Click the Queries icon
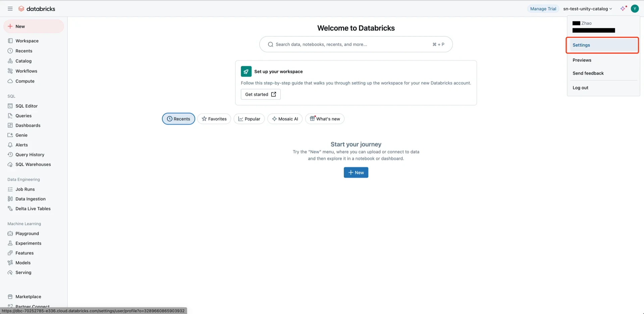The width and height of the screenshot is (644, 314). pos(10,115)
